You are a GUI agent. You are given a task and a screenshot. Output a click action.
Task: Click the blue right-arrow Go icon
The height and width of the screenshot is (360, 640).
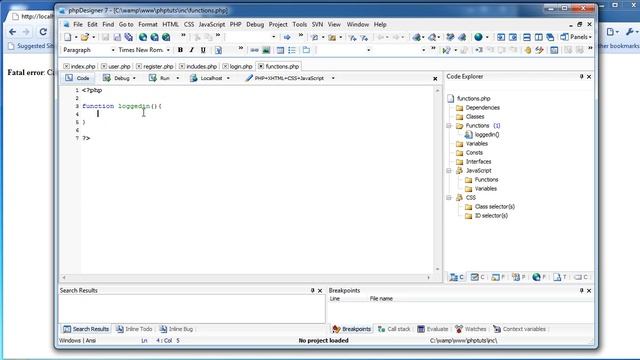click(287, 37)
